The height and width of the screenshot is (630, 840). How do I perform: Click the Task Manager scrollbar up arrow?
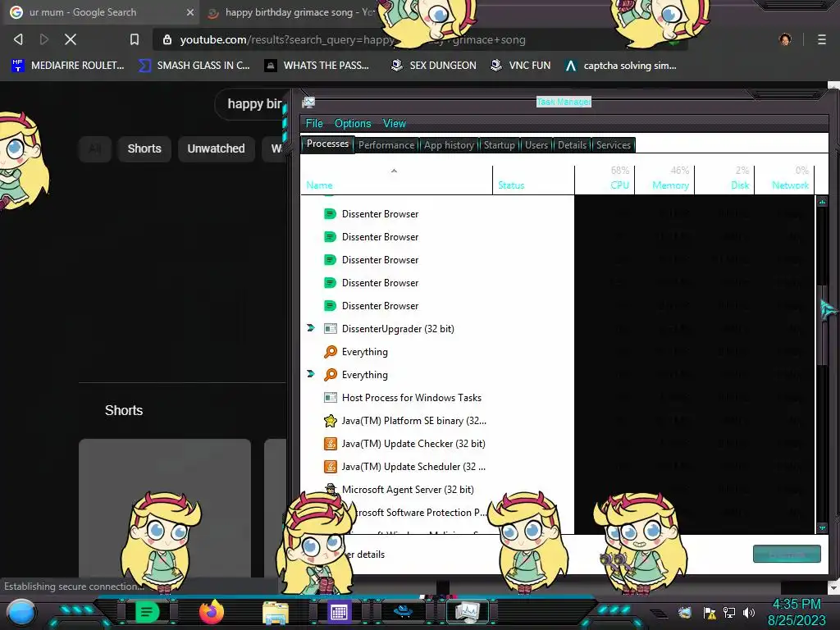[822, 202]
